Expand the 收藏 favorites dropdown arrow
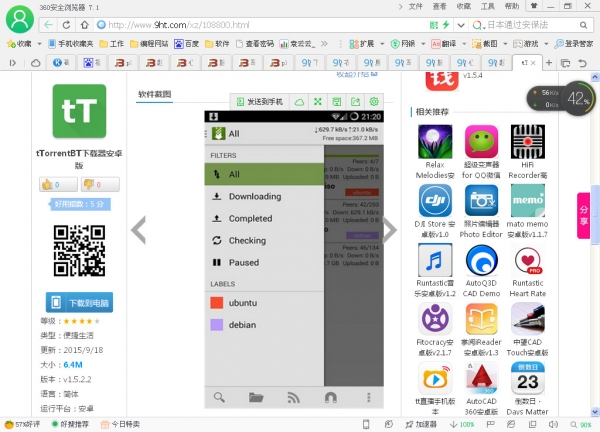 (x=39, y=44)
